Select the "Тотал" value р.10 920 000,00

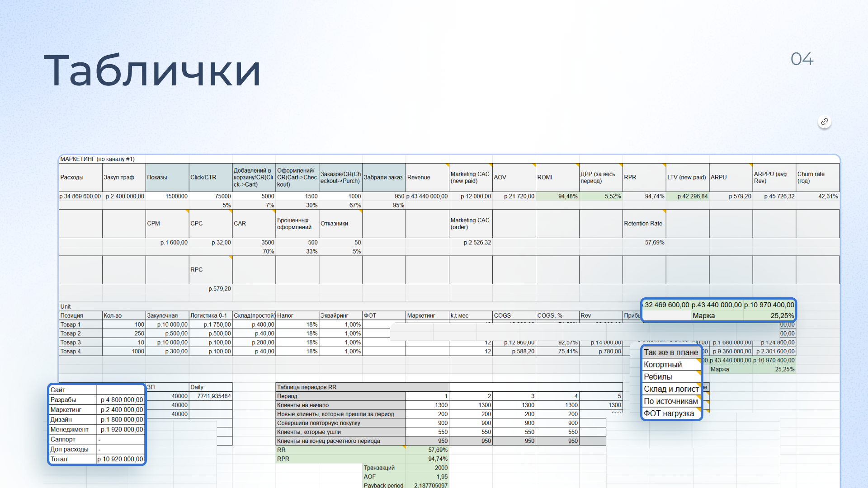click(x=121, y=459)
